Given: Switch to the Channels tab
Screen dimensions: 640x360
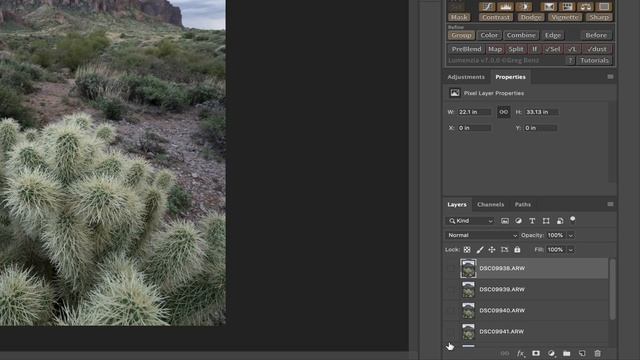Looking at the screenshot, I should [490, 204].
